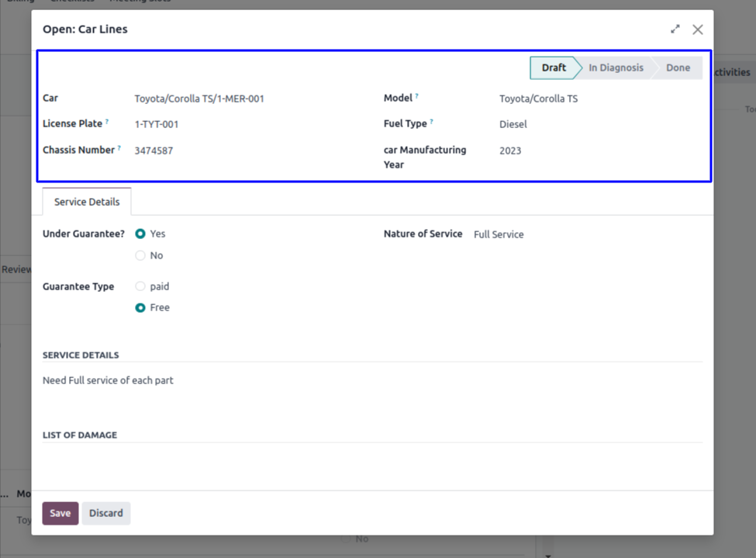The height and width of the screenshot is (558, 756).
Task: Click the Chassis Number help tooltip icon
Action: [119, 148]
